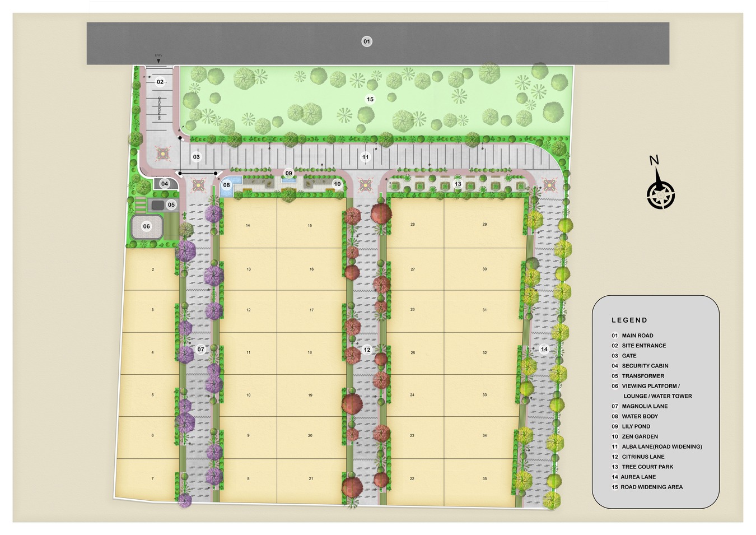Click the water body marker 08
The width and height of the screenshot is (756, 535).
coord(226,185)
